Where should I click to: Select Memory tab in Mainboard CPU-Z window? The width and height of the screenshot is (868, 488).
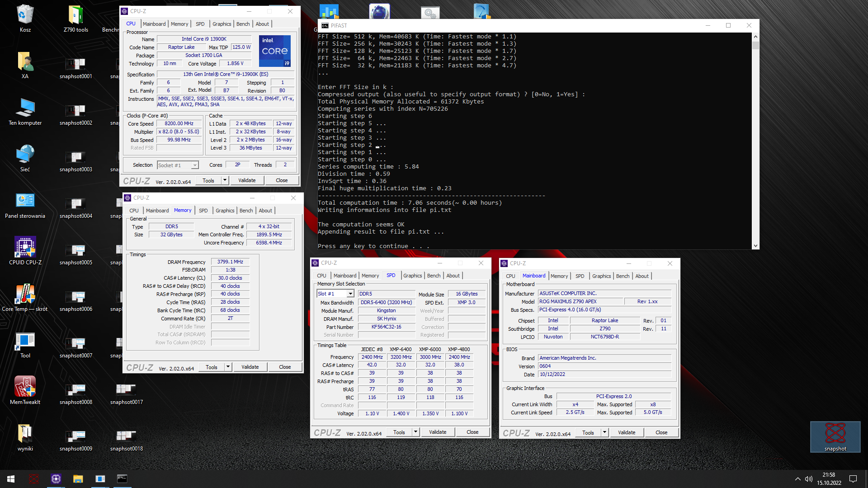(x=559, y=276)
